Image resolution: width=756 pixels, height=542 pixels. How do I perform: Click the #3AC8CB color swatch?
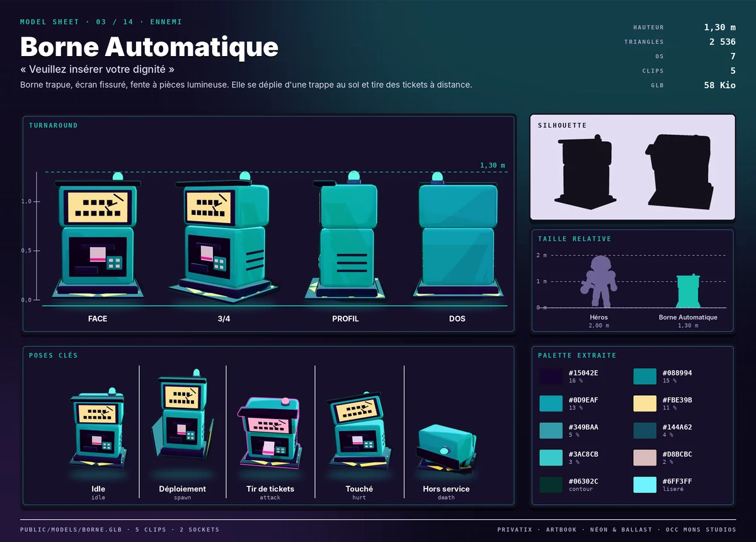click(551, 458)
